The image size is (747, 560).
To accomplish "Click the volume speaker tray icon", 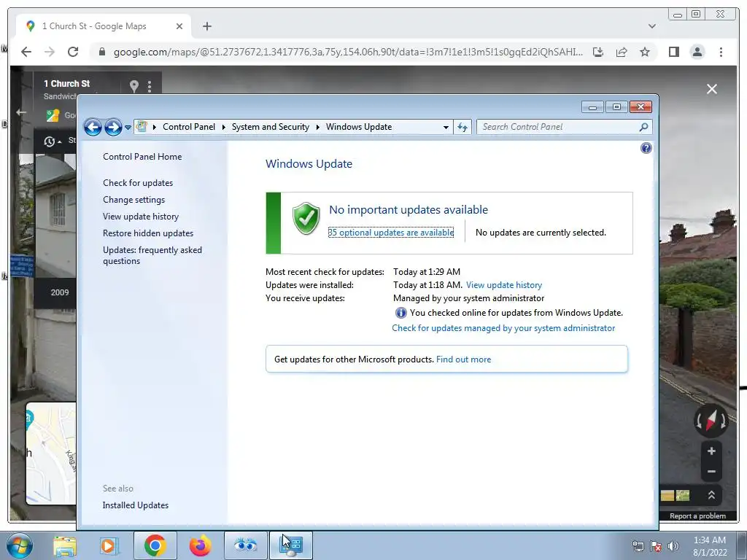I will tap(673, 546).
